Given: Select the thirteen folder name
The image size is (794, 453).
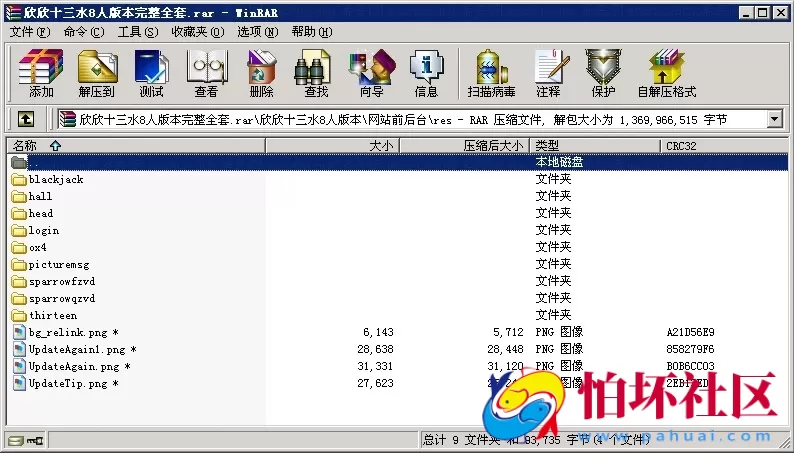Looking at the screenshot, I should pos(53,316).
